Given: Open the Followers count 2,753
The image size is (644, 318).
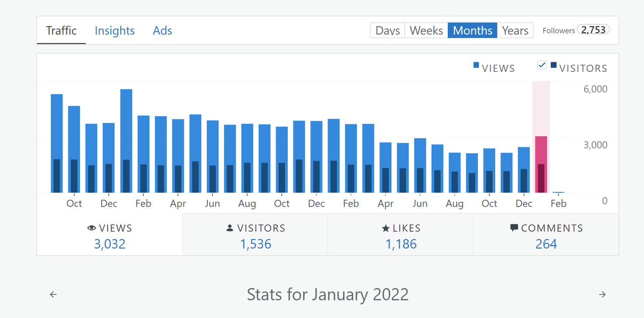Looking at the screenshot, I should tap(594, 30).
